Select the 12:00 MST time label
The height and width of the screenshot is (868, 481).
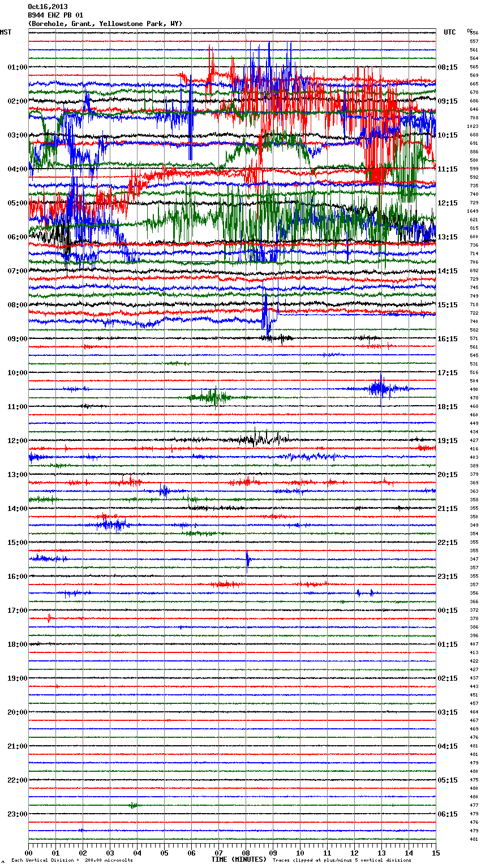coord(18,441)
